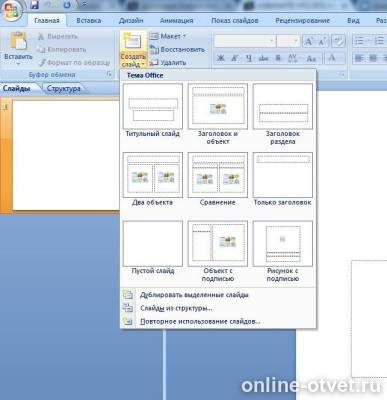
Task: Open the Aa change case menu
Action: 311,58
